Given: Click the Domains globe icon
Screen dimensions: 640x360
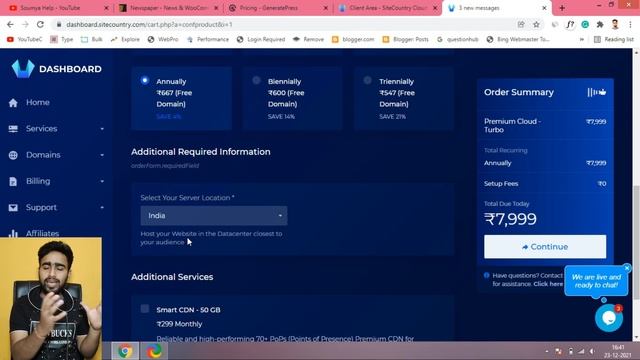Looking at the screenshot, I should tap(13, 155).
